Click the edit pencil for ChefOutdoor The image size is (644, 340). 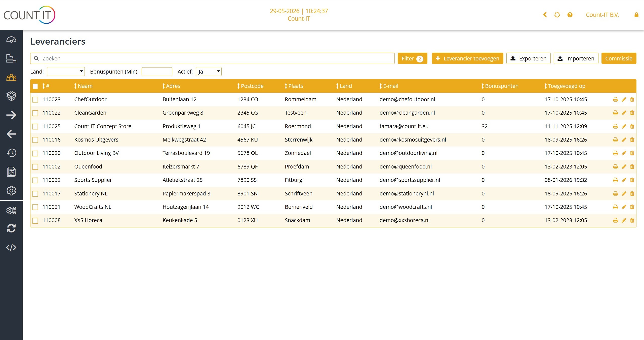pos(624,99)
